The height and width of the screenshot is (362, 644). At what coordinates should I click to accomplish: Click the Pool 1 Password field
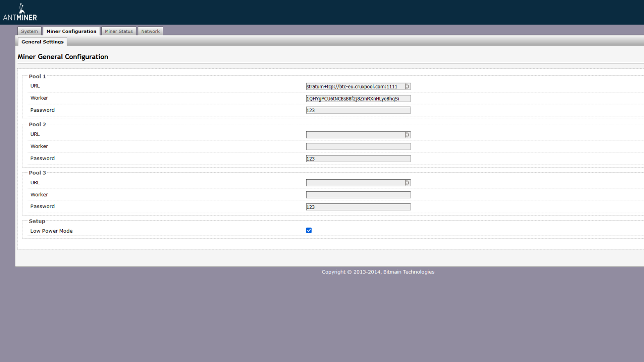tap(358, 110)
